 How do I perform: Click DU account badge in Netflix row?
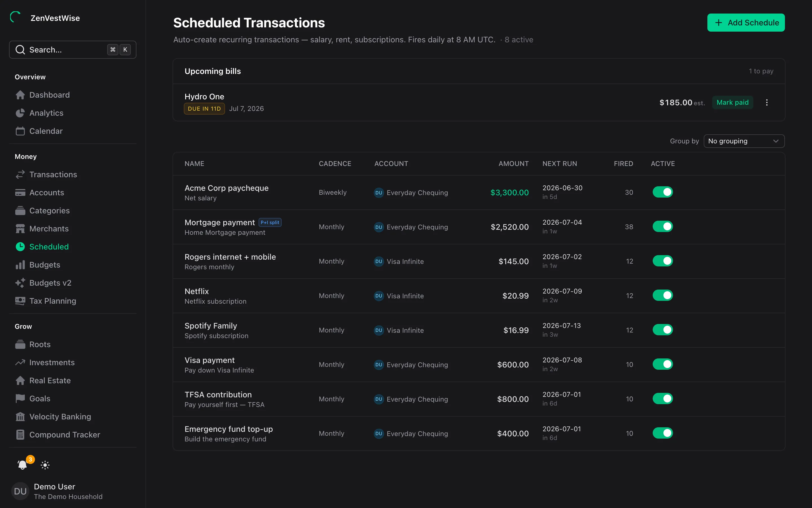coord(379,296)
